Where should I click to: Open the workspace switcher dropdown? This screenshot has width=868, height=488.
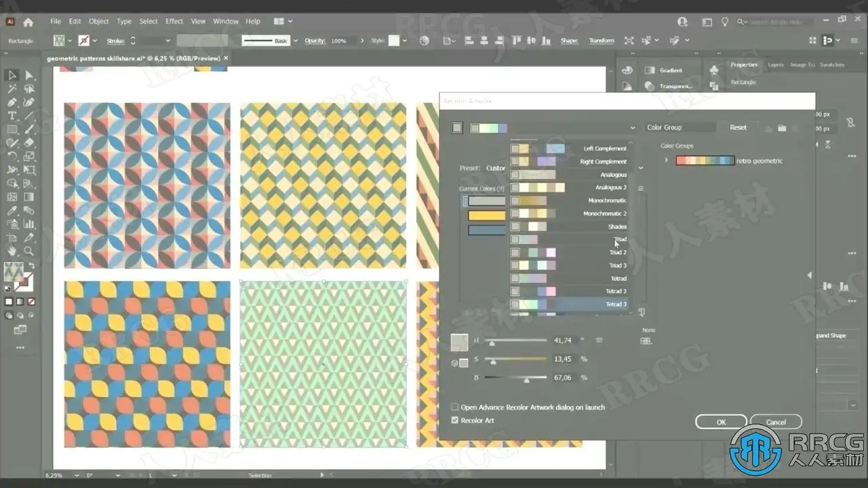coord(283,22)
